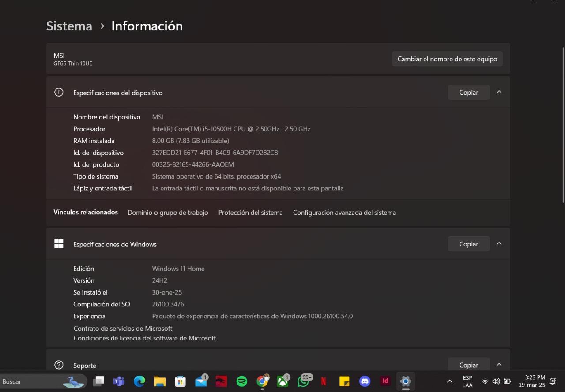Click the ESP LAA input language indicator
Viewport: 565px width, 392px height.
tap(467, 381)
